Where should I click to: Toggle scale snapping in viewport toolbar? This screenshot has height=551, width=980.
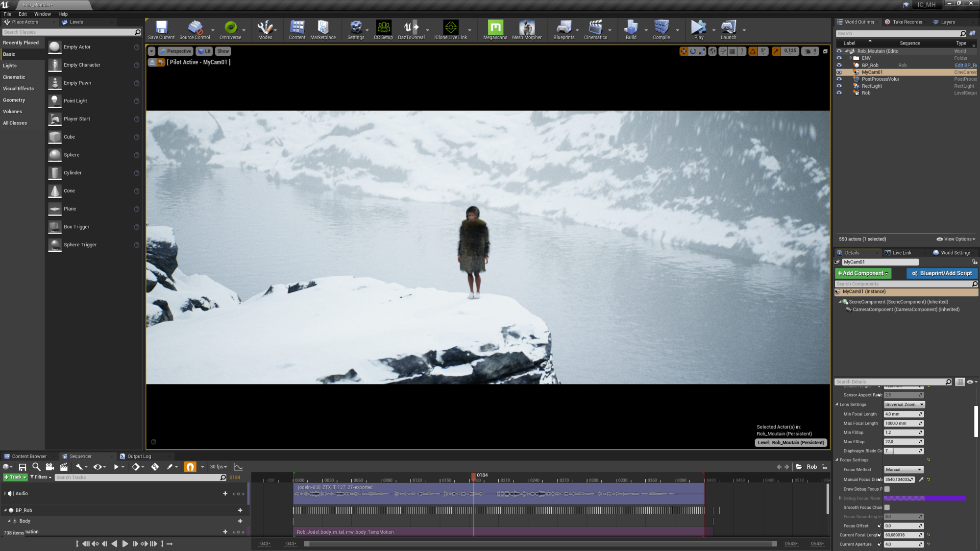pyautogui.click(x=776, y=51)
